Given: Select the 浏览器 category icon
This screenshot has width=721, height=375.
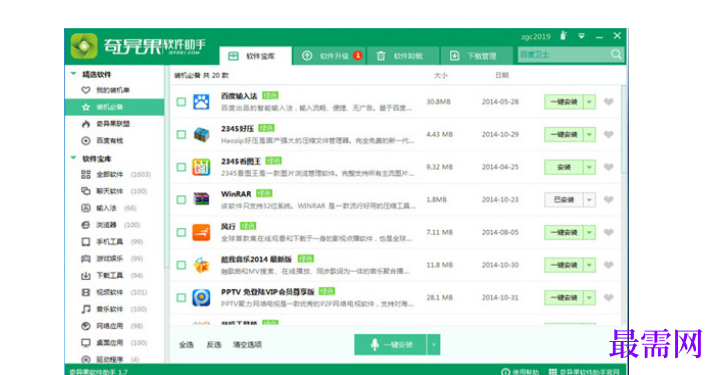Looking at the screenshot, I should (86, 225).
